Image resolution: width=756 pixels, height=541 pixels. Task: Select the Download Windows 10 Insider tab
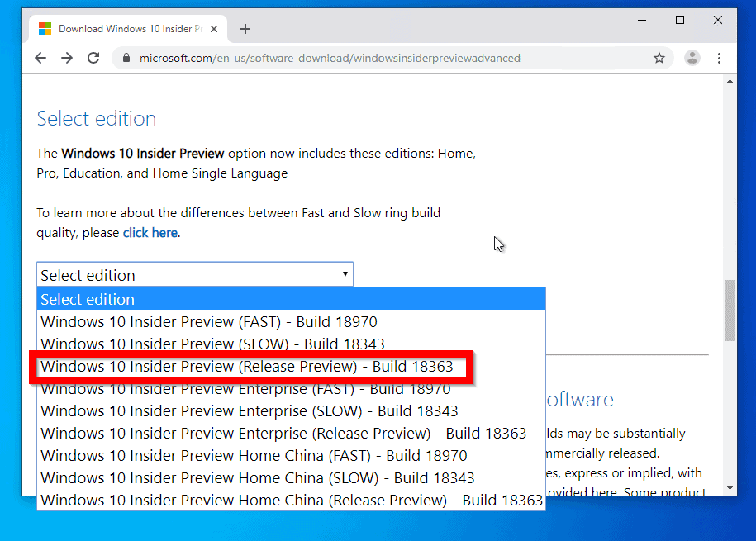click(x=129, y=29)
